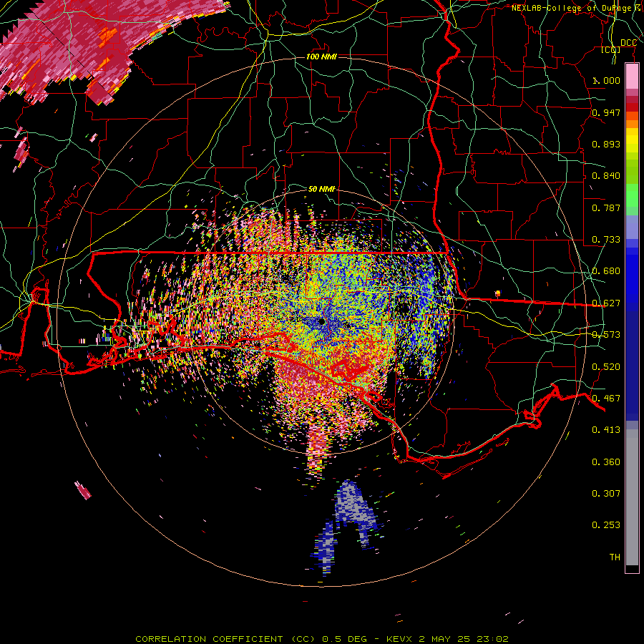This screenshot has width=644, height=644.
Task: Click the 0.947 color scale value
Action: tap(606, 112)
